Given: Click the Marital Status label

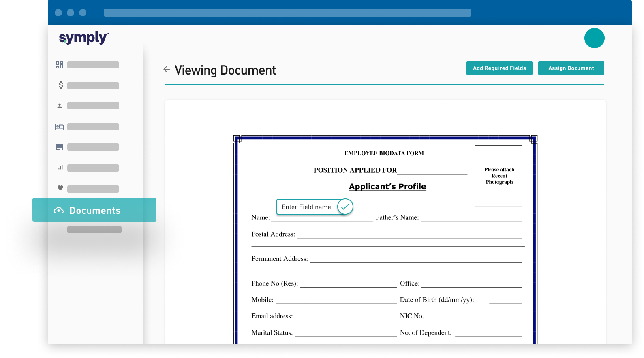Looking at the screenshot, I should click(272, 332).
